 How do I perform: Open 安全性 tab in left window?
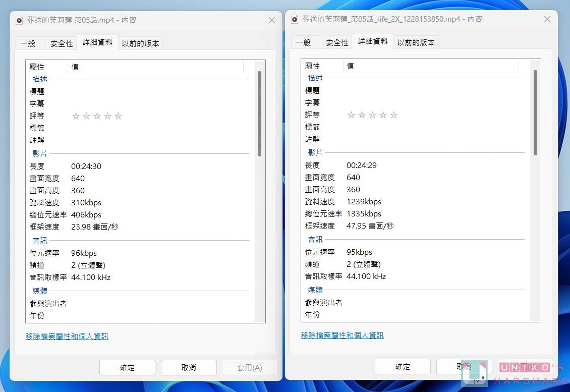point(62,43)
